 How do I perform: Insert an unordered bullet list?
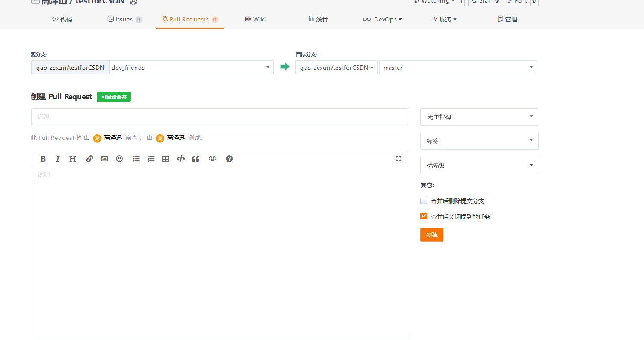tap(136, 159)
